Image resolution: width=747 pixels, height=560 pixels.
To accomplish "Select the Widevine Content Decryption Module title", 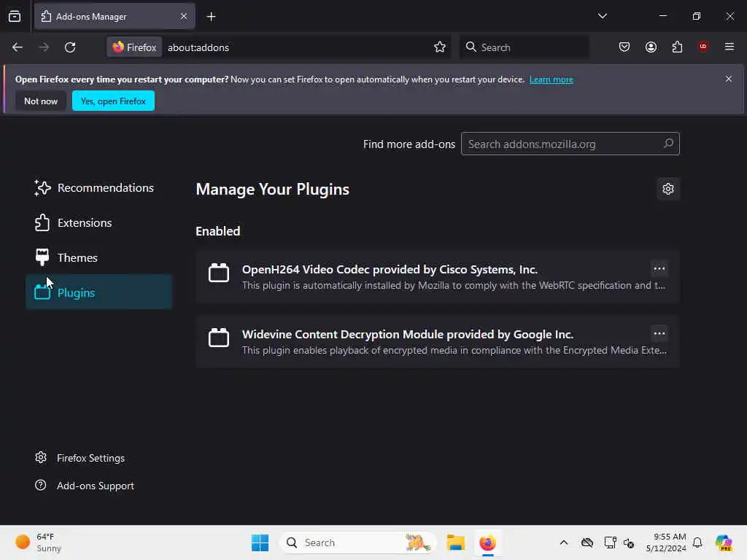I will tap(407, 334).
